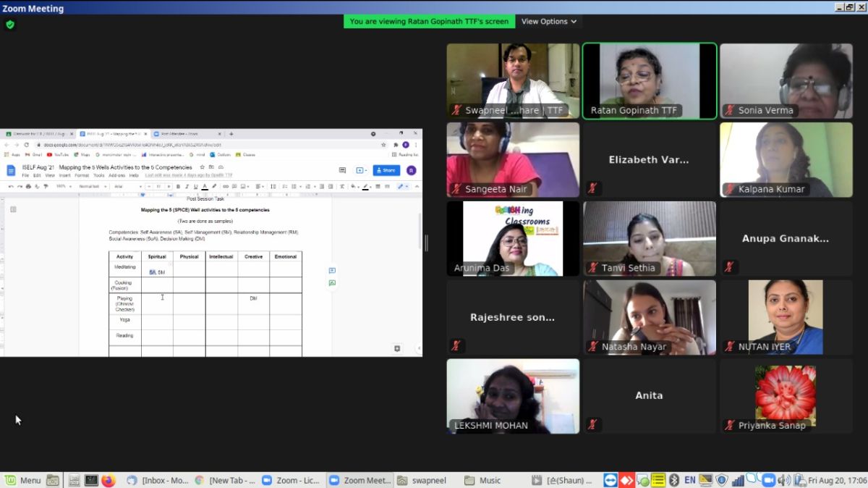Screen dimensions: 868x488
Task: Click the green encryption shield icon
Action: pyautogui.click(x=9, y=25)
